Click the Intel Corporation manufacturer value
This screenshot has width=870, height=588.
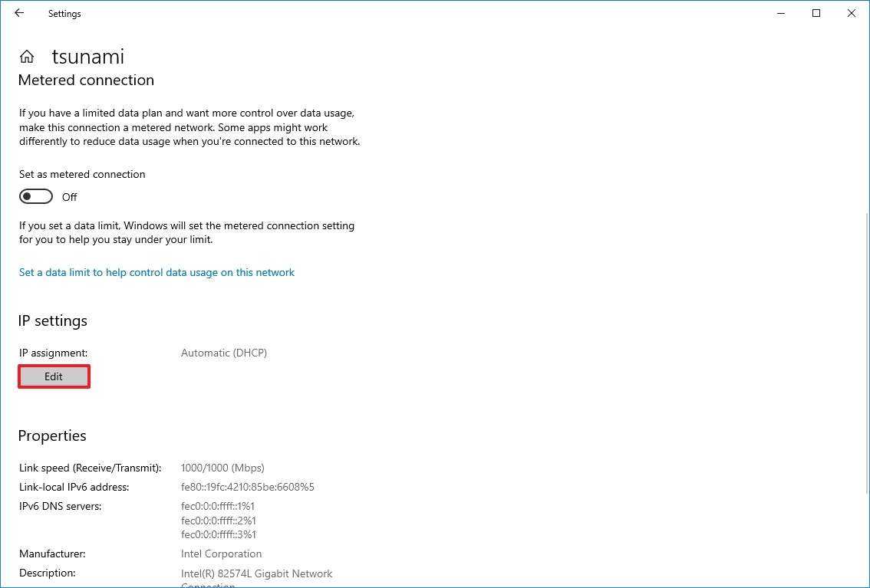tap(221, 554)
